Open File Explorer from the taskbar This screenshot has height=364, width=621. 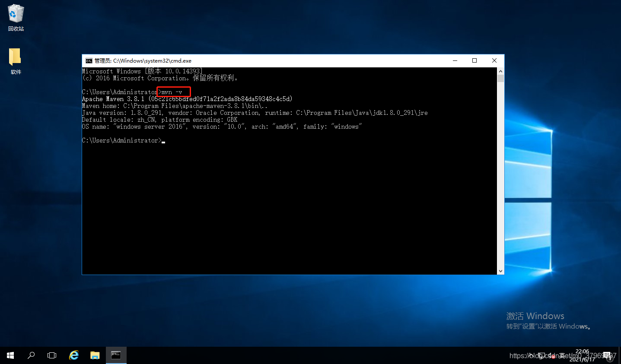pos(95,355)
